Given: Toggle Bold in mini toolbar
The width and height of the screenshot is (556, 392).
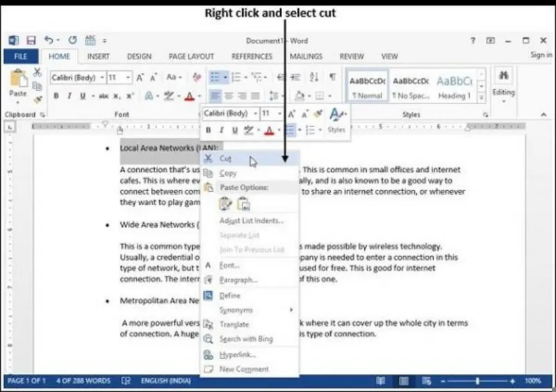Looking at the screenshot, I should click(x=208, y=130).
